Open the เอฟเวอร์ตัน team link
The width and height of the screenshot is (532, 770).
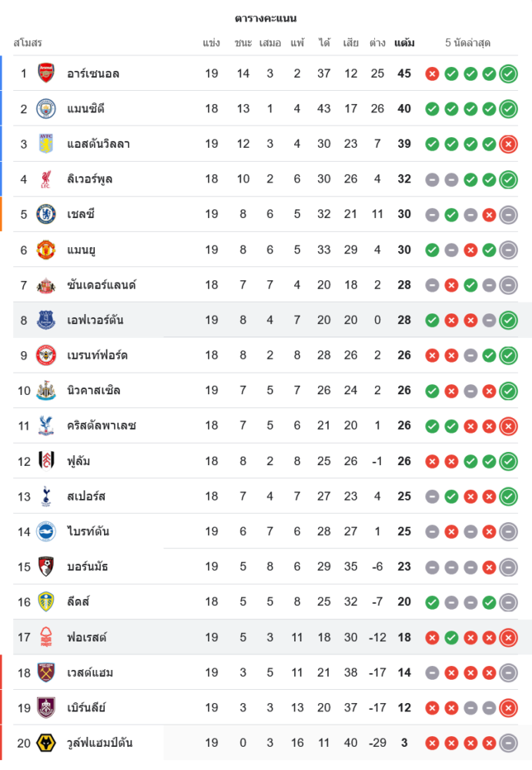point(95,320)
